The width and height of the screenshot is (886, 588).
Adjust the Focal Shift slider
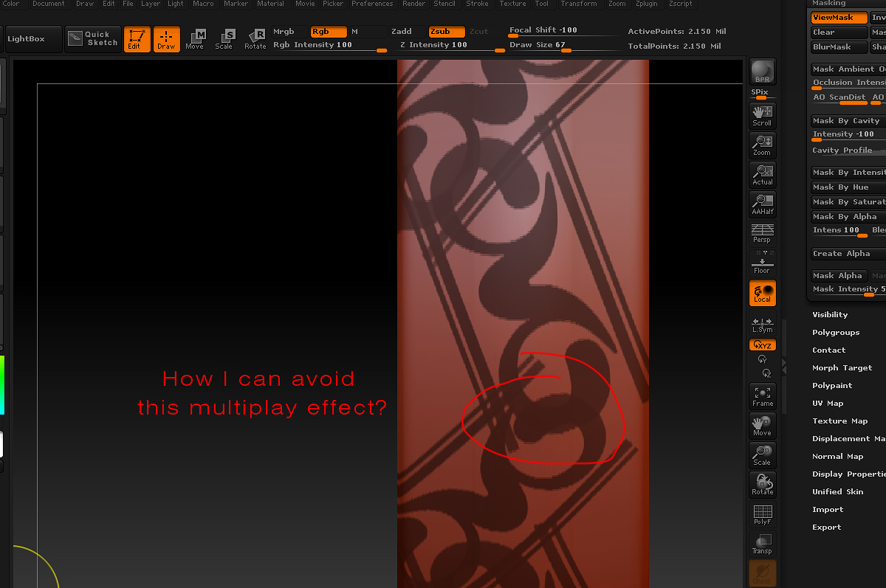pos(565,31)
